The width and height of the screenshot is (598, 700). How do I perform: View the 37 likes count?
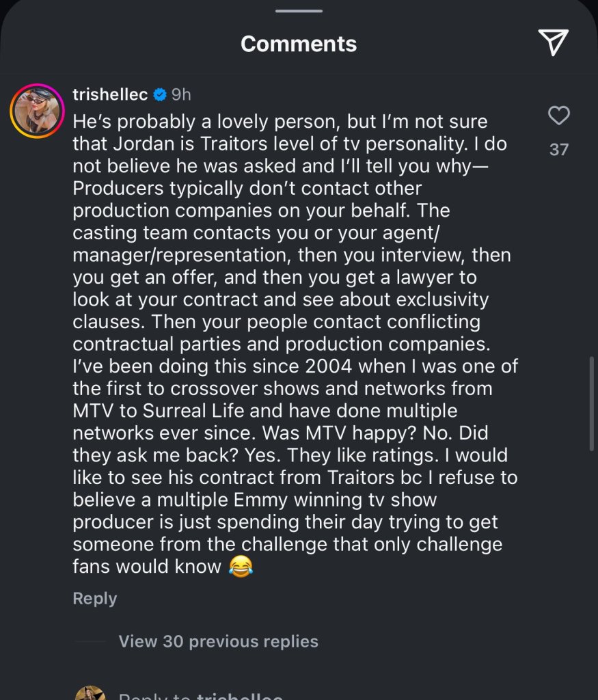tap(558, 149)
